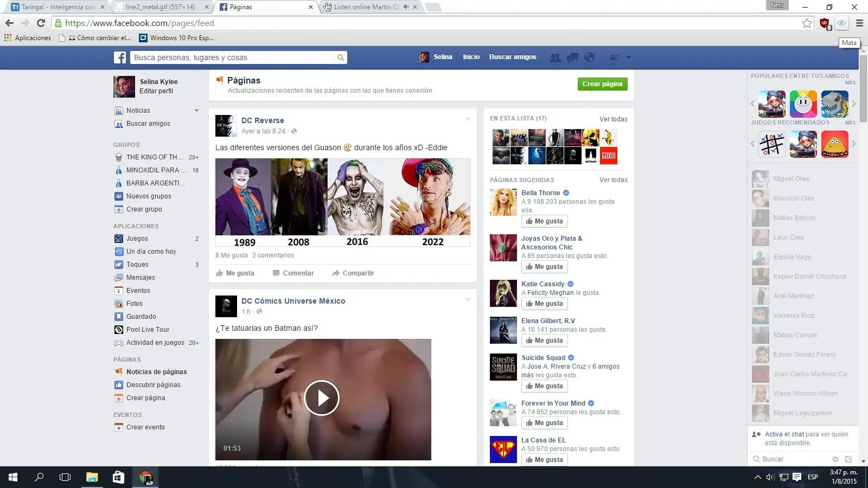Open File Explorer from the taskbar
This screenshot has height=488, width=868.
[92, 477]
